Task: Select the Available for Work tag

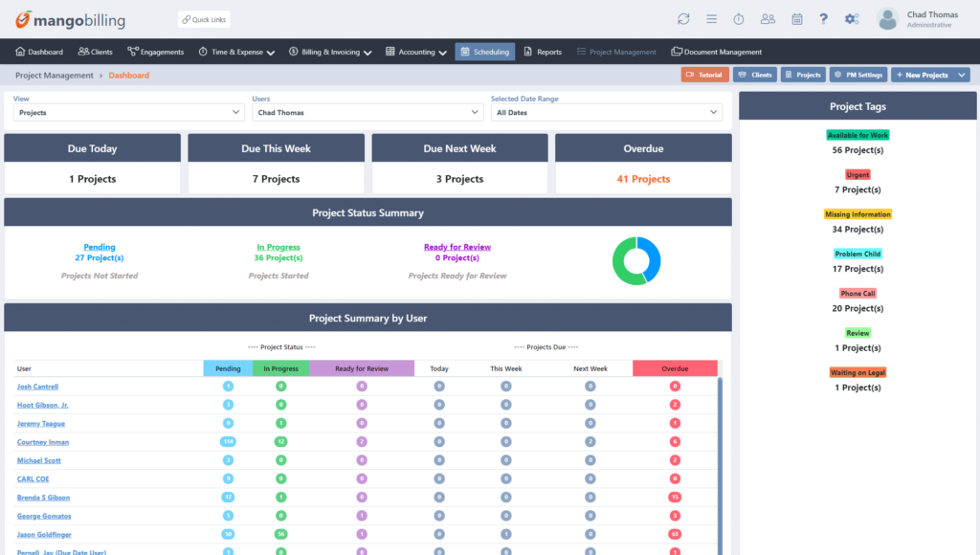Action: click(857, 135)
